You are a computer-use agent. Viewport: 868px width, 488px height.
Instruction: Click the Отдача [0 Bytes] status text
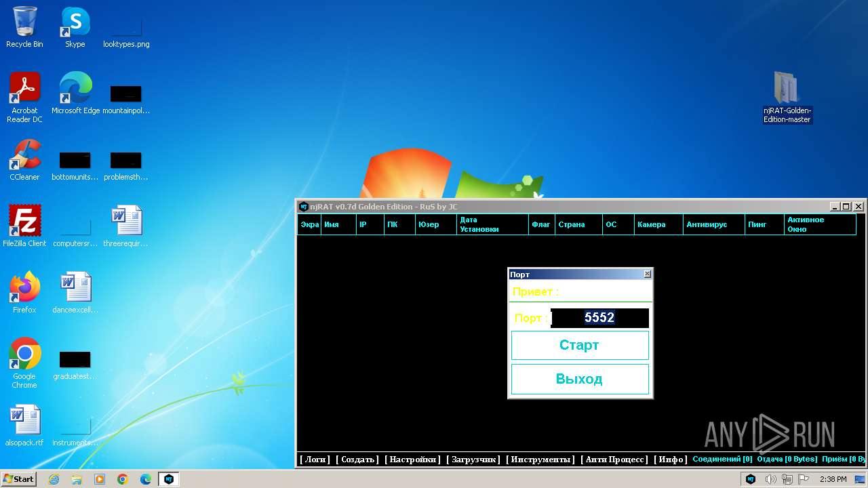pos(787,459)
